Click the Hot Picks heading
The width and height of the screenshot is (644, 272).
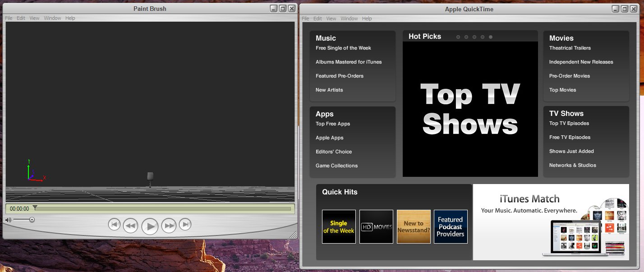[x=425, y=37]
